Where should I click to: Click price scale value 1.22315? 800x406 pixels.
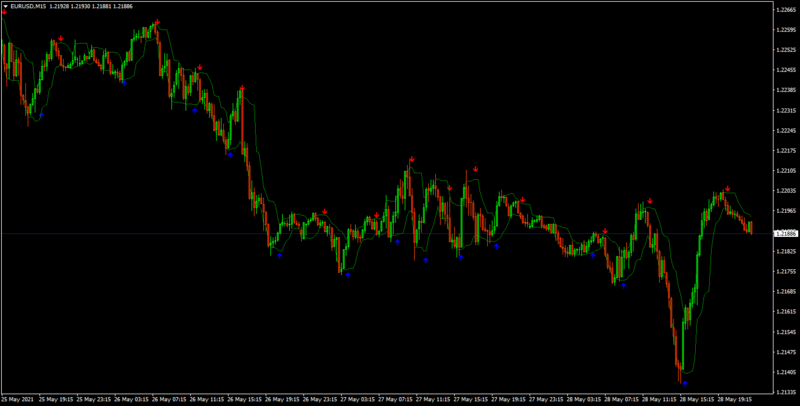[785, 111]
